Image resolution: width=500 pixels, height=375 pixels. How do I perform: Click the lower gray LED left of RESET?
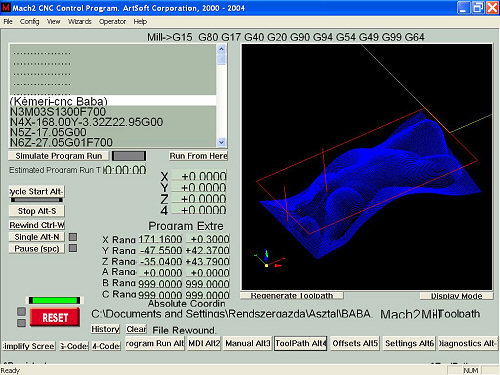(x=21, y=323)
